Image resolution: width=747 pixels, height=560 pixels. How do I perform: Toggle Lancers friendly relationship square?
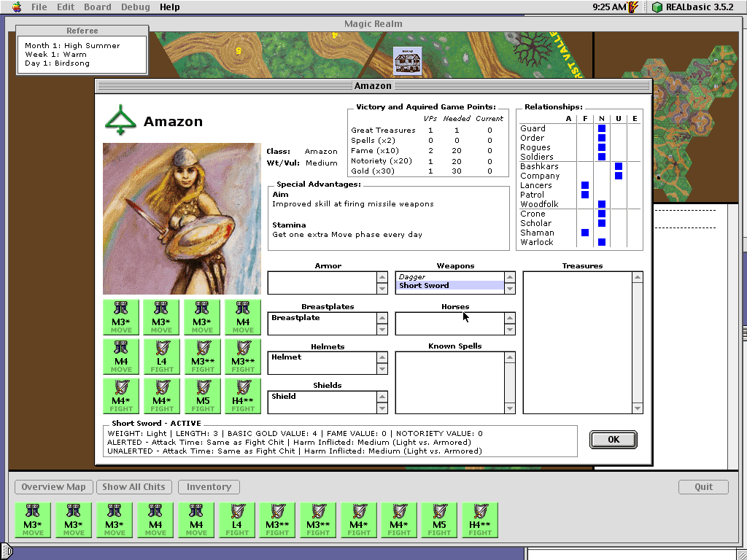585,185
